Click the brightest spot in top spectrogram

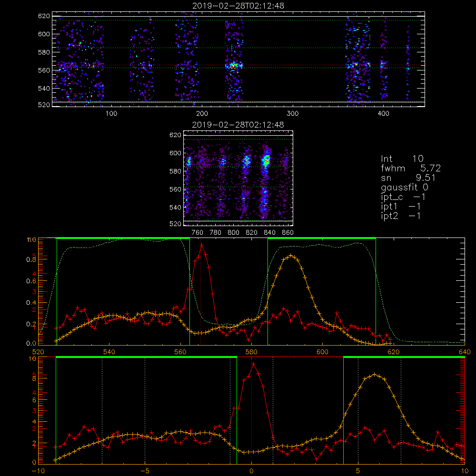point(233,65)
